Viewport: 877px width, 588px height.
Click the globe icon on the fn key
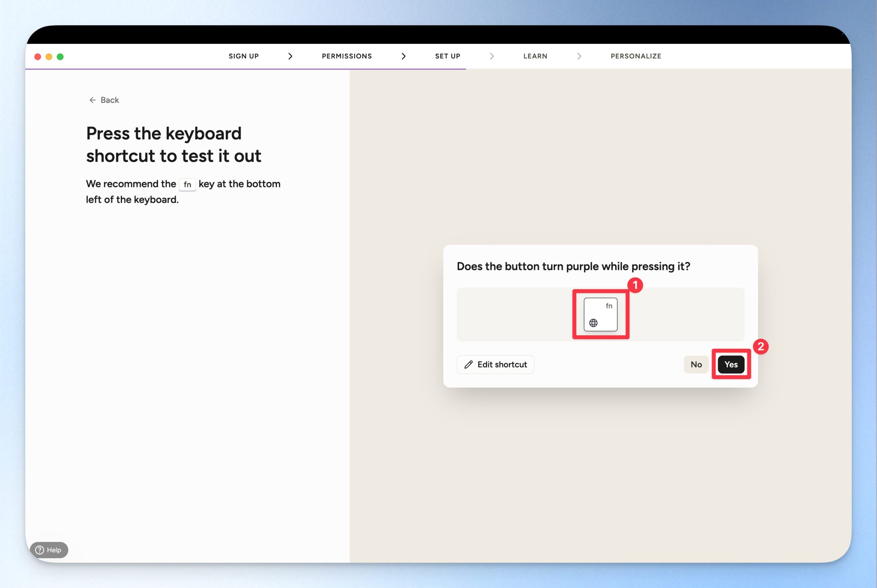(x=593, y=323)
